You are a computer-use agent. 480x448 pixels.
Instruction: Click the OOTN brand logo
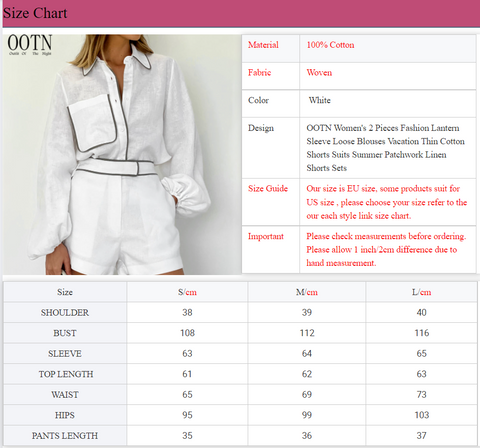pos(30,44)
